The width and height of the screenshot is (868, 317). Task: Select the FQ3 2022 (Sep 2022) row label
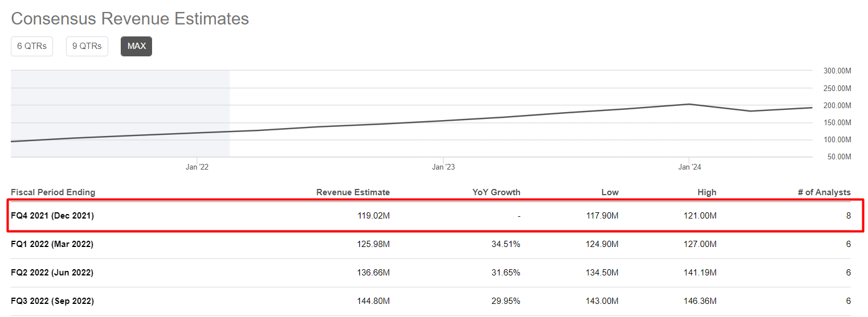(x=52, y=301)
